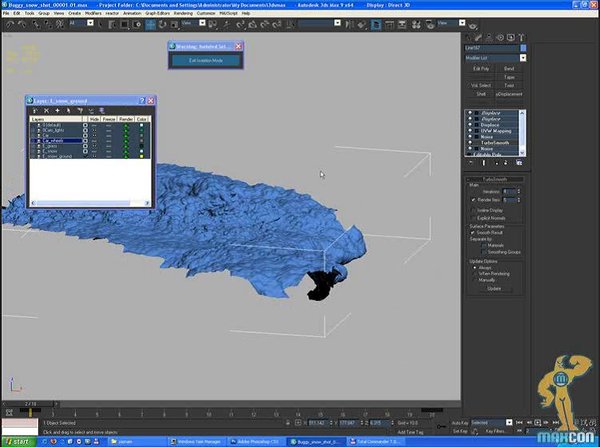Activate the Select and Rotate tool
This screenshot has width=600, height=447.
point(163,24)
